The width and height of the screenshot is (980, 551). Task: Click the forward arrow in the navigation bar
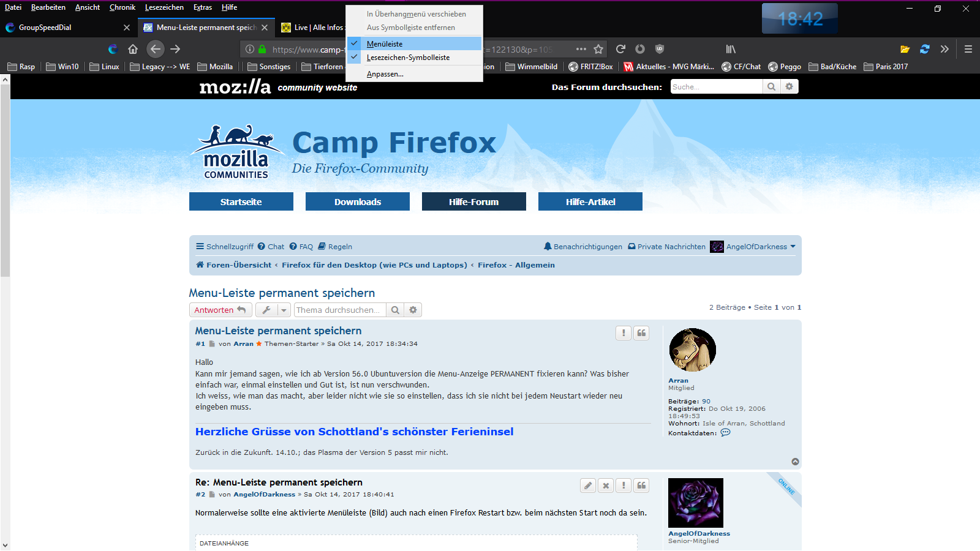tap(175, 49)
